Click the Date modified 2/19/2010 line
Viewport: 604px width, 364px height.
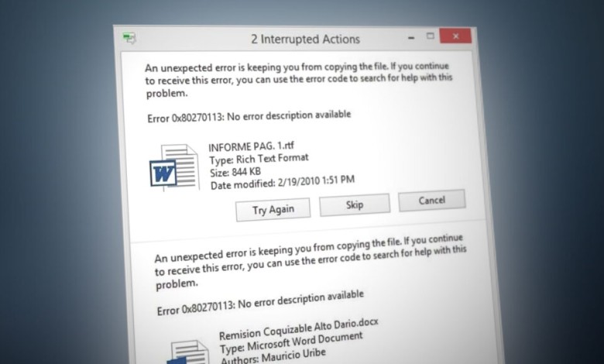click(x=283, y=182)
